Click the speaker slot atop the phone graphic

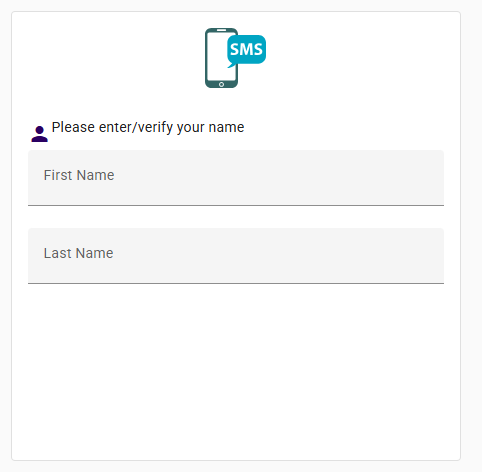(x=221, y=30)
